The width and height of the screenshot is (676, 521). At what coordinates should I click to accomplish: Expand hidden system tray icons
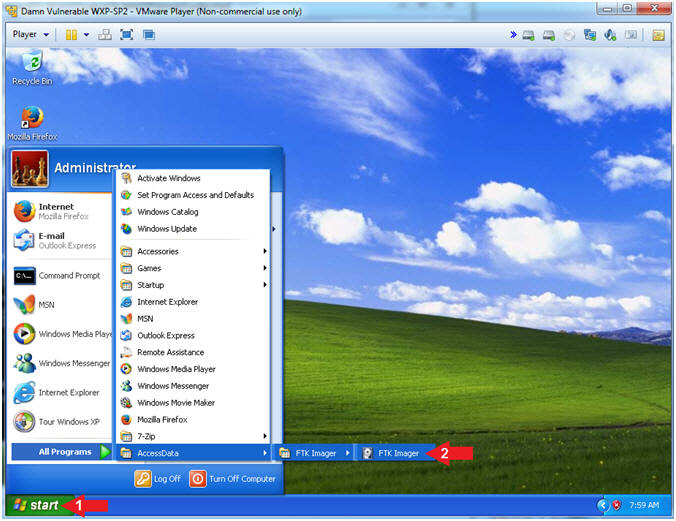click(x=602, y=505)
